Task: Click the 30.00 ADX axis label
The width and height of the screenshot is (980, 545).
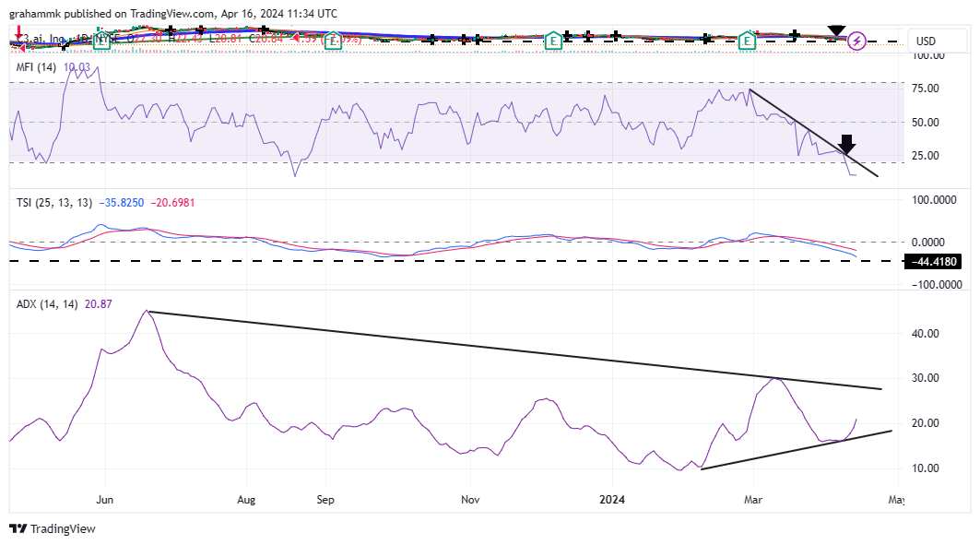Action: pyautogui.click(x=925, y=377)
